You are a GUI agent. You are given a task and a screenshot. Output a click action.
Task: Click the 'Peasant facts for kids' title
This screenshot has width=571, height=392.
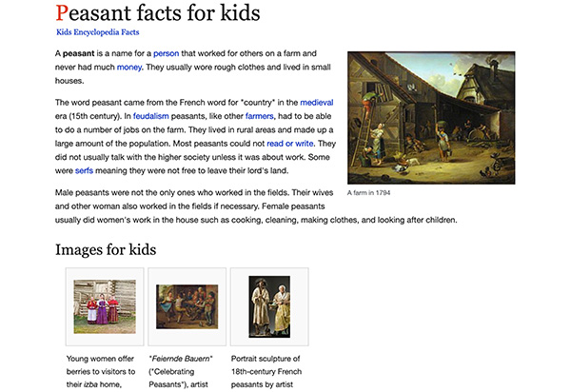pyautogui.click(x=158, y=13)
